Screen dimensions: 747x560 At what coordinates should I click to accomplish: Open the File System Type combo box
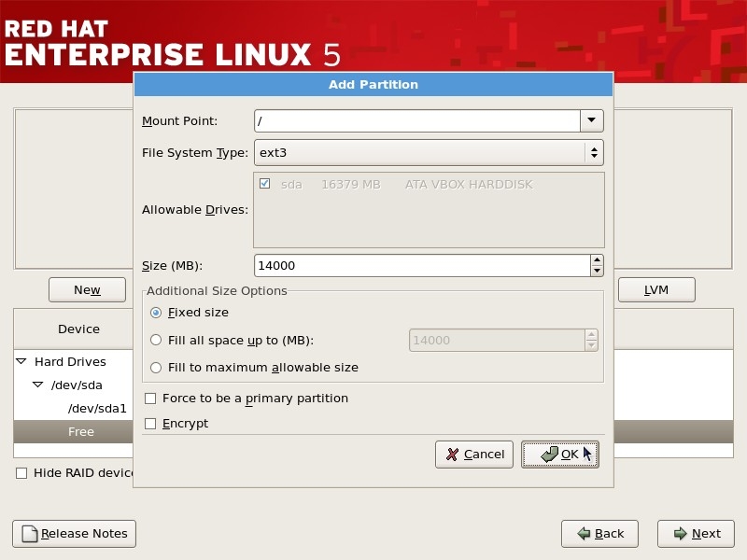pyautogui.click(x=429, y=152)
